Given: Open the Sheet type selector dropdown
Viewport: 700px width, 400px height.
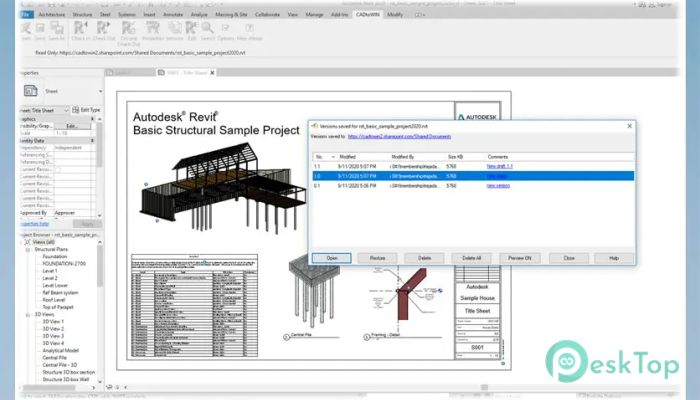Looking at the screenshot, I should click(100, 91).
